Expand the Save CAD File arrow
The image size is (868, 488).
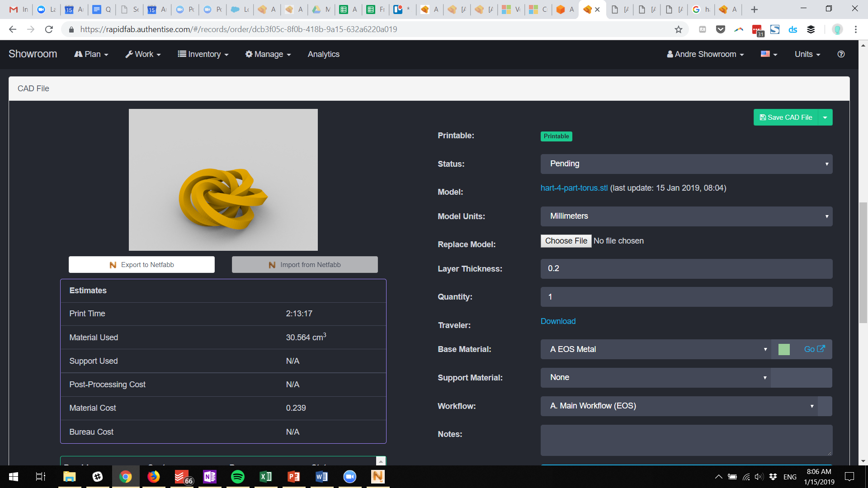click(825, 117)
